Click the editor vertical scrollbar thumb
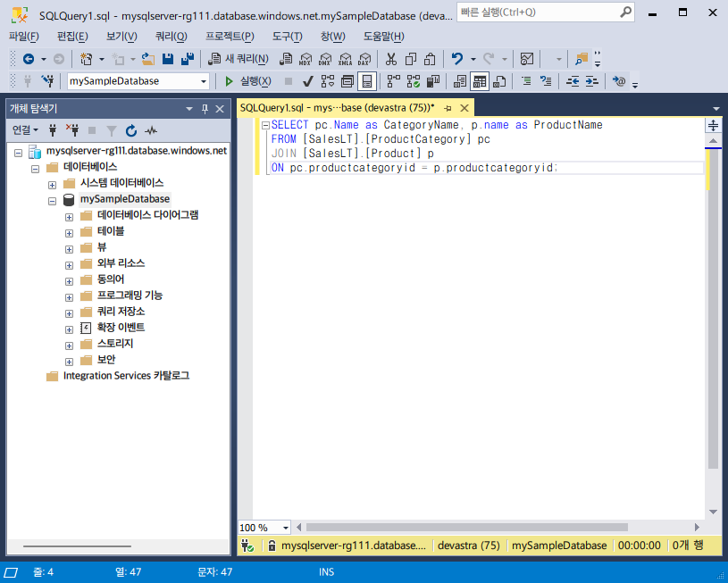728x583 pixels. (x=713, y=309)
